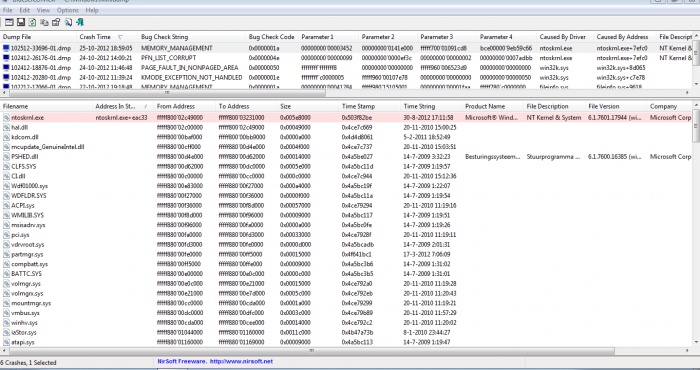
Task: Click the file icon next to ACPI.sys
Action: [6, 206]
